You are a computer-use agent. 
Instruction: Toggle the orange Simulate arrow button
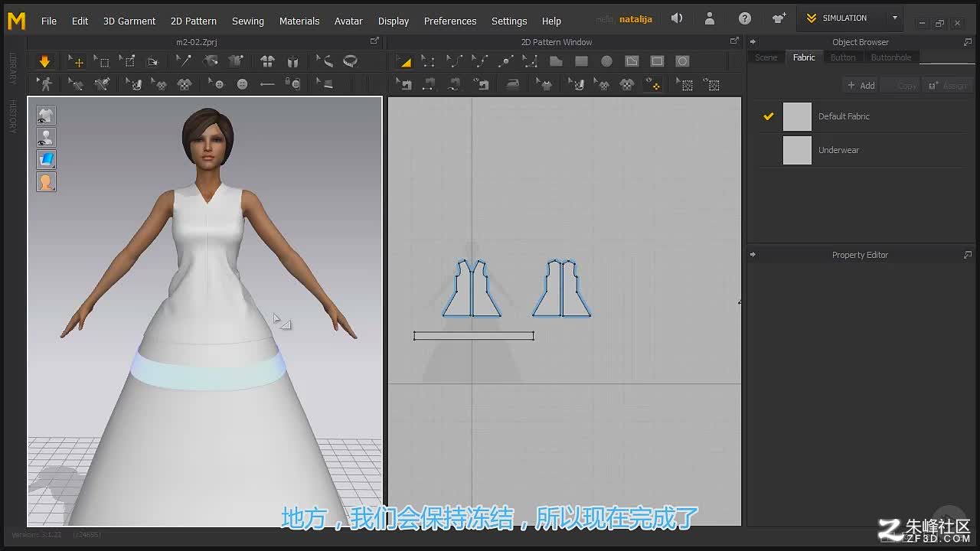(44, 61)
